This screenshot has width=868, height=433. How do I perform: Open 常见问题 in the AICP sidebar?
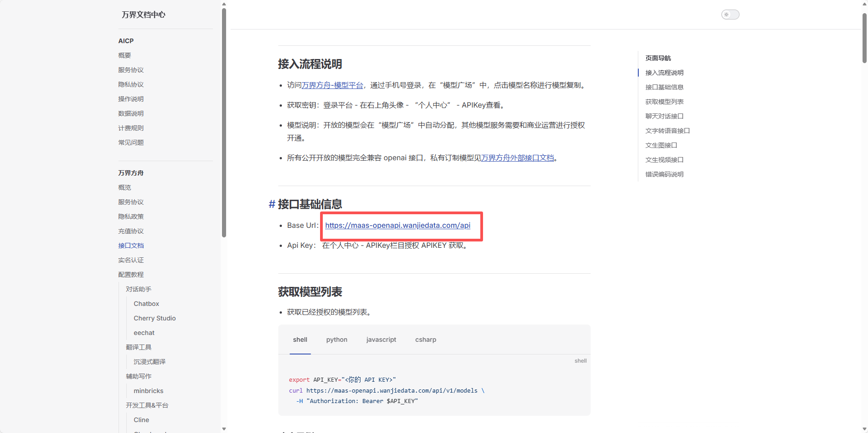pos(131,142)
